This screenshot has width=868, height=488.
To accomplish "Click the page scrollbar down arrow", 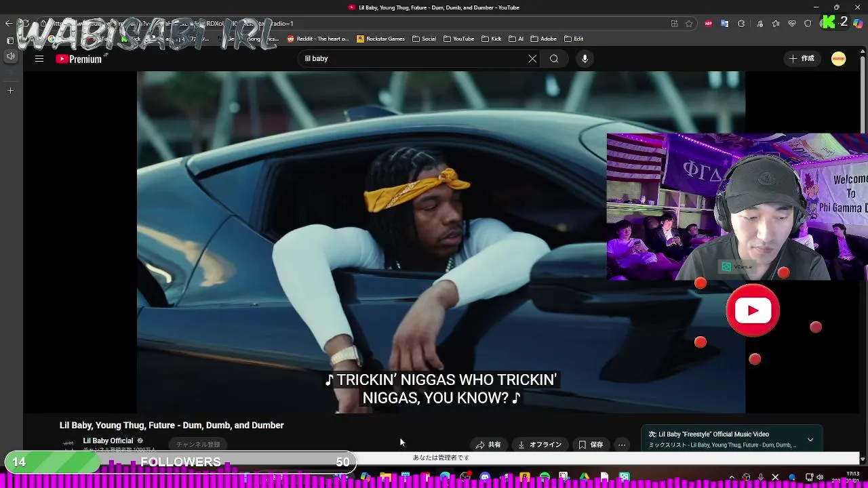I will point(863,460).
